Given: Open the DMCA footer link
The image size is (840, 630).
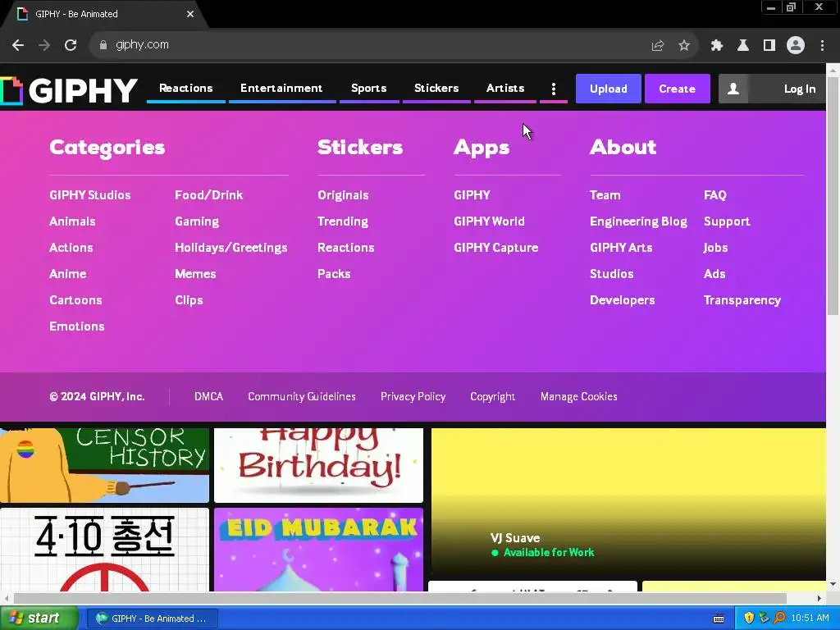Looking at the screenshot, I should [208, 396].
